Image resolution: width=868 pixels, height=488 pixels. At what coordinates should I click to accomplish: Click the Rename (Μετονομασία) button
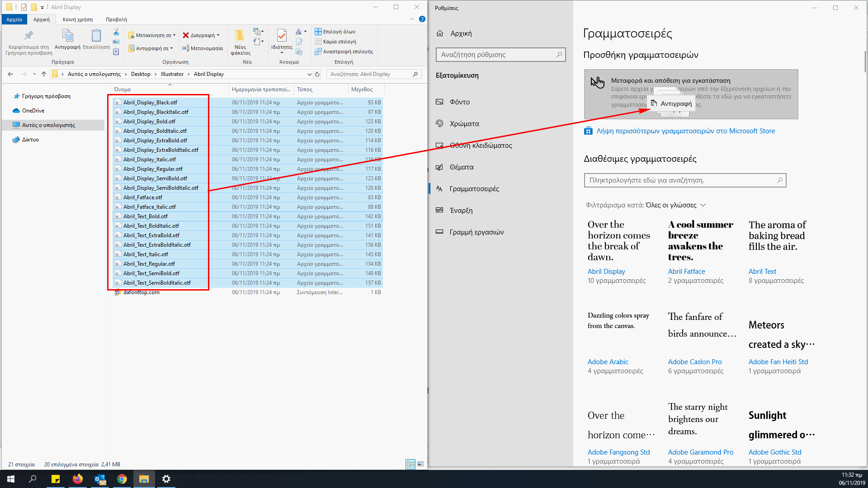point(203,48)
